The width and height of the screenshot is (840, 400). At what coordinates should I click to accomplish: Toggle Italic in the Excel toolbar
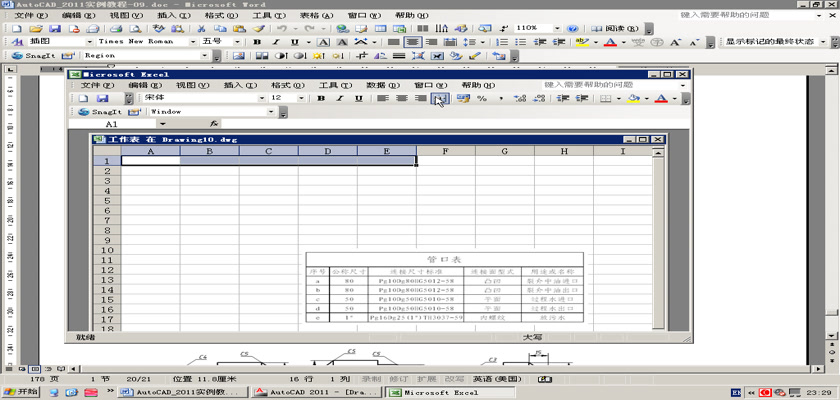coord(340,99)
